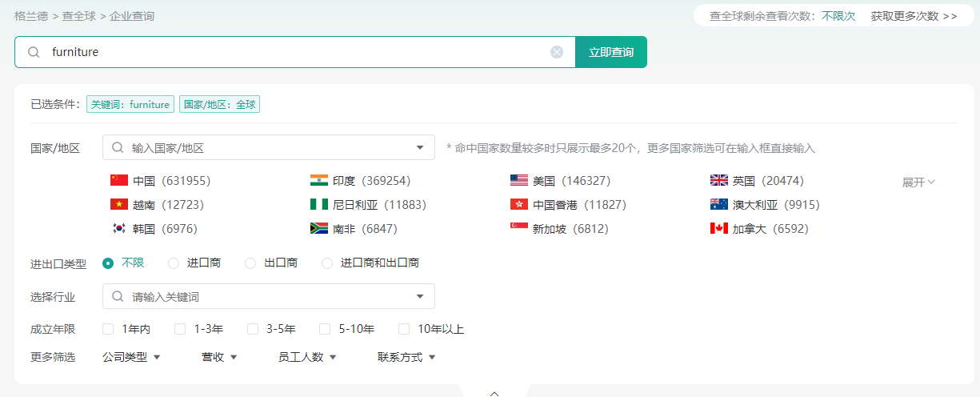The height and width of the screenshot is (397, 980).
Task: Select the China flag icon
Action: pyautogui.click(x=119, y=180)
